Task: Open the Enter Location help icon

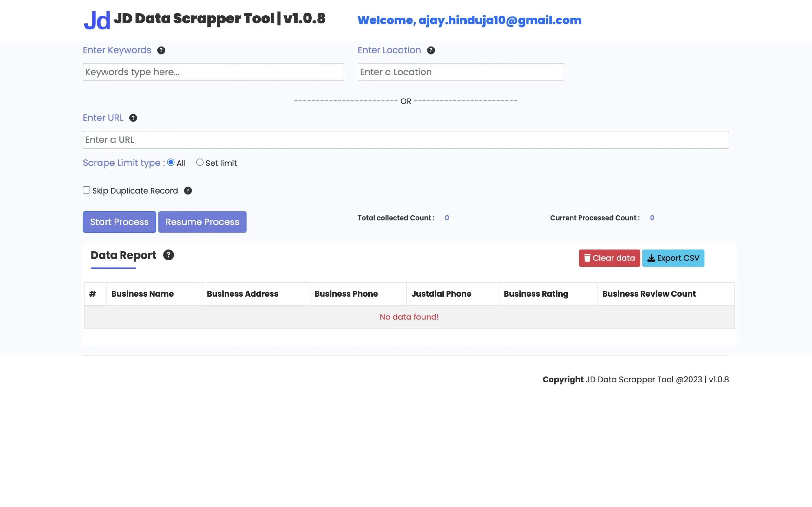Action: [x=431, y=50]
